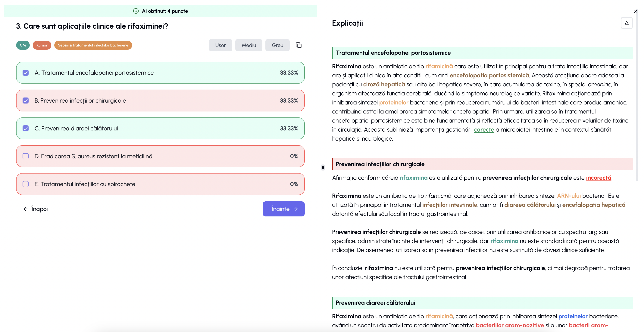Check answer E spirochete option

(26, 184)
